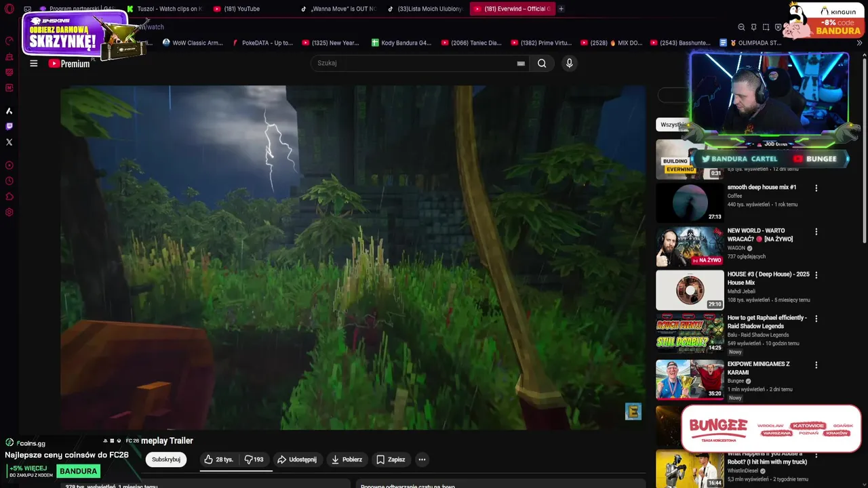The image size is (868, 488).
Task: Open smooth deep house mix #1 thumbnail
Action: point(690,203)
